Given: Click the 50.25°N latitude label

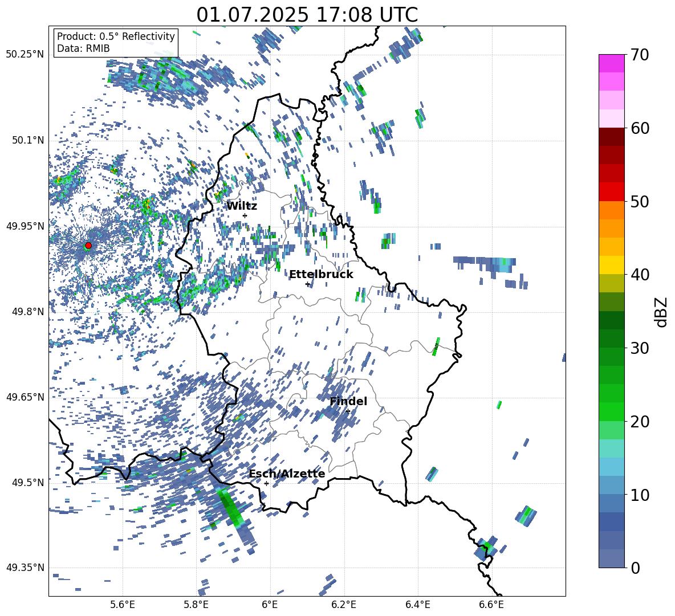Looking at the screenshot, I should 25,55.
